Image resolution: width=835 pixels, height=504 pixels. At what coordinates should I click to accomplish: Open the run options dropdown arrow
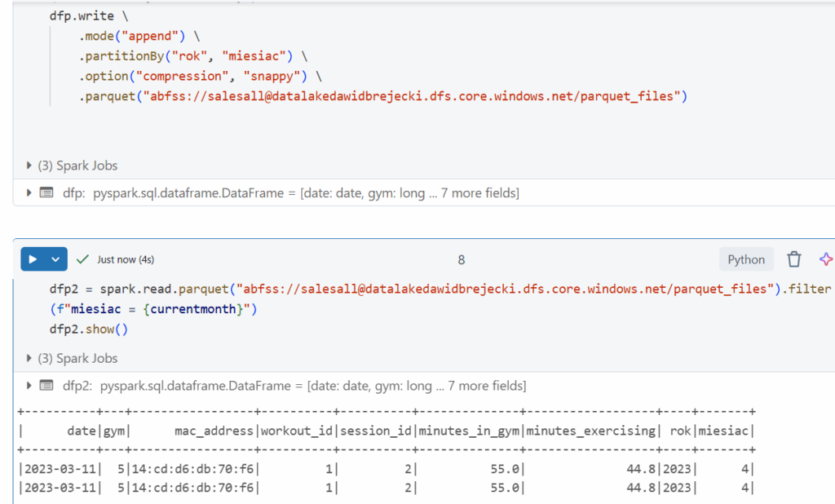55,259
